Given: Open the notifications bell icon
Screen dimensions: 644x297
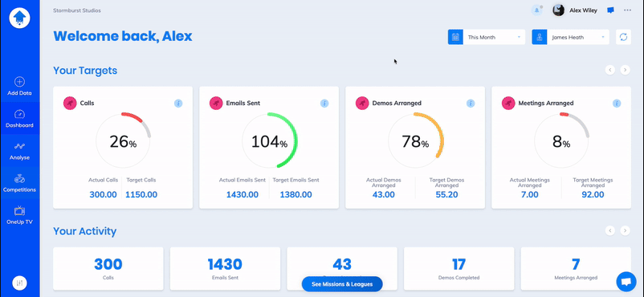Looking at the screenshot, I should tap(537, 10).
